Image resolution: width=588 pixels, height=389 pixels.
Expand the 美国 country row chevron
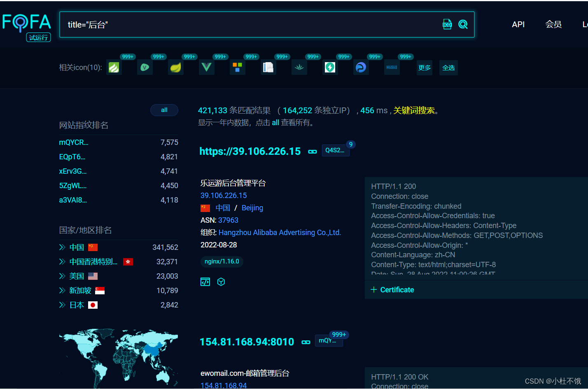62,276
